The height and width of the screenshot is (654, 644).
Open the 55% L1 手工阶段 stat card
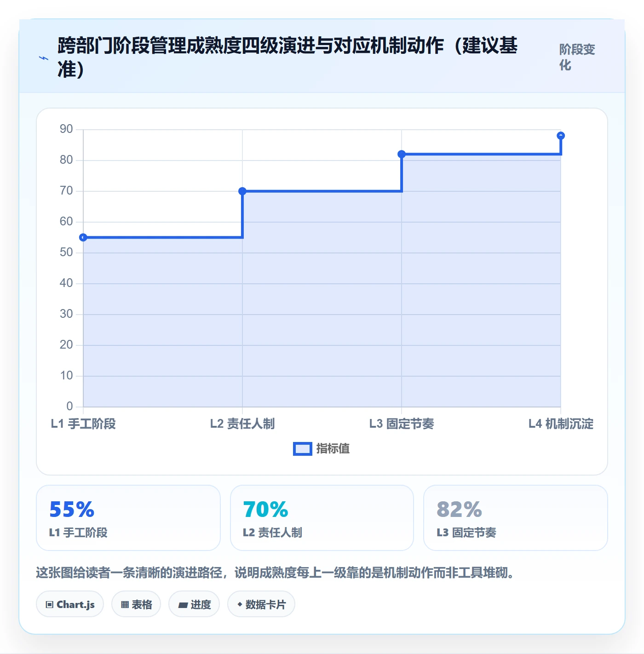pyautogui.click(x=128, y=518)
